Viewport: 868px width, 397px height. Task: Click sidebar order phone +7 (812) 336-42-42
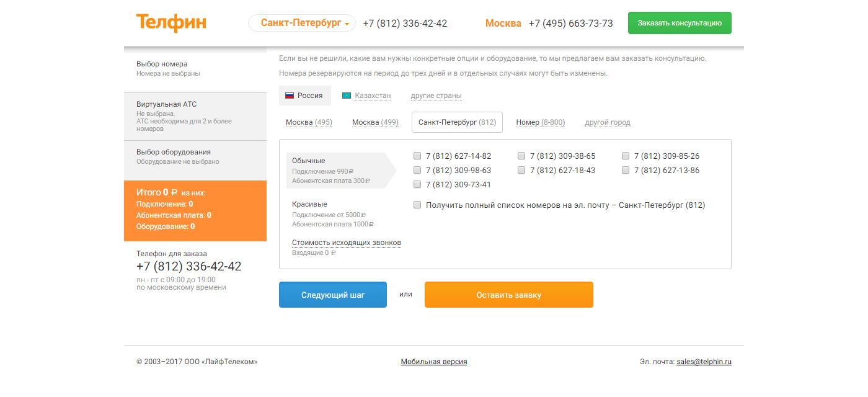pyautogui.click(x=188, y=267)
